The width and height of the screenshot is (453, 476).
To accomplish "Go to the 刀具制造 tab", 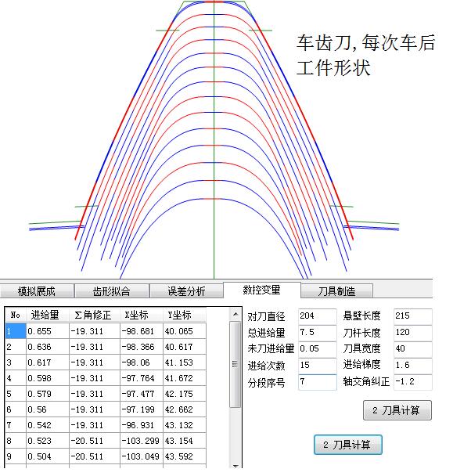I will point(336,290).
